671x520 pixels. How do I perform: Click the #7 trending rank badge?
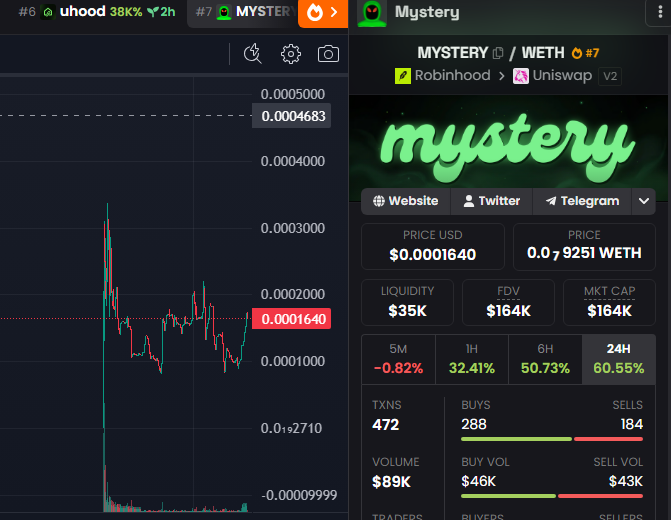pyautogui.click(x=592, y=53)
